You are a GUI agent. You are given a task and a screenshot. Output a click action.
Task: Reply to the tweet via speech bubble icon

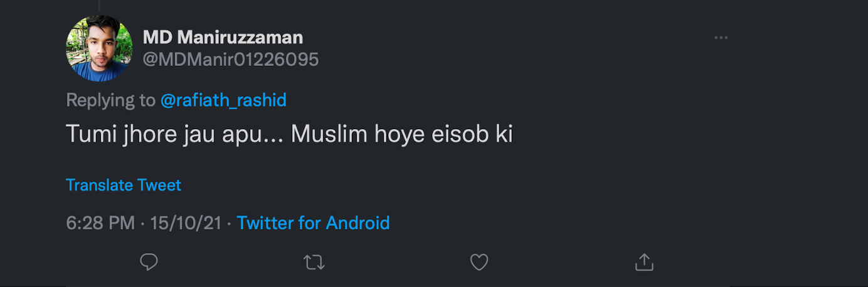[x=149, y=262]
